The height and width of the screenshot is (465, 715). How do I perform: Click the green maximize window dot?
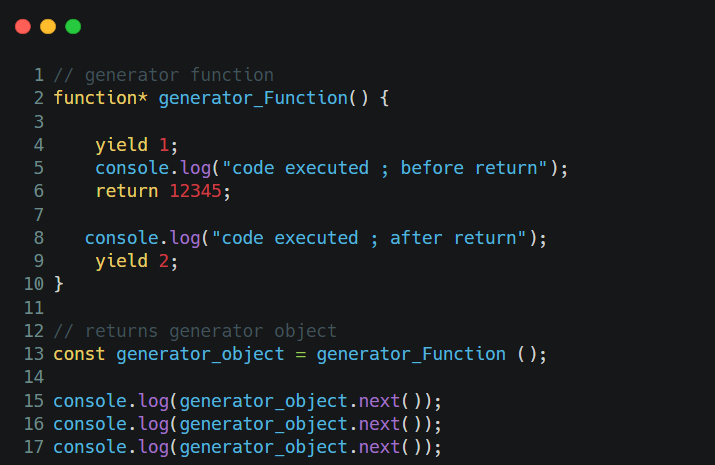point(73,26)
